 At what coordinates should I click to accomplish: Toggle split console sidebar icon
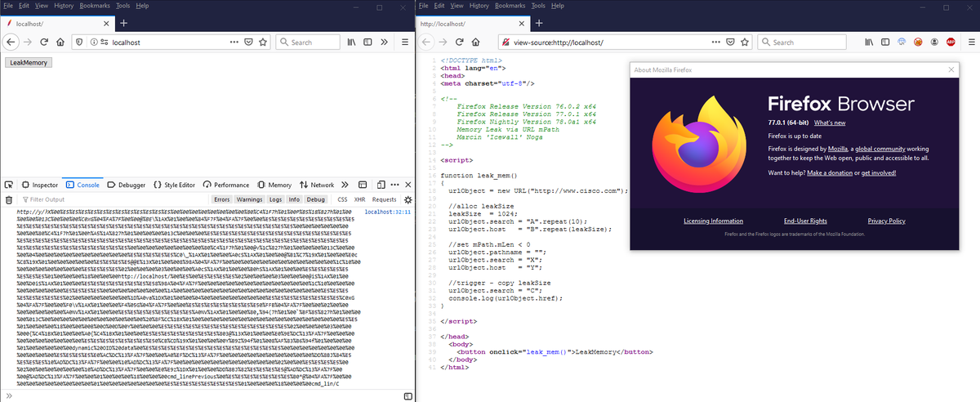pyautogui.click(x=407, y=395)
